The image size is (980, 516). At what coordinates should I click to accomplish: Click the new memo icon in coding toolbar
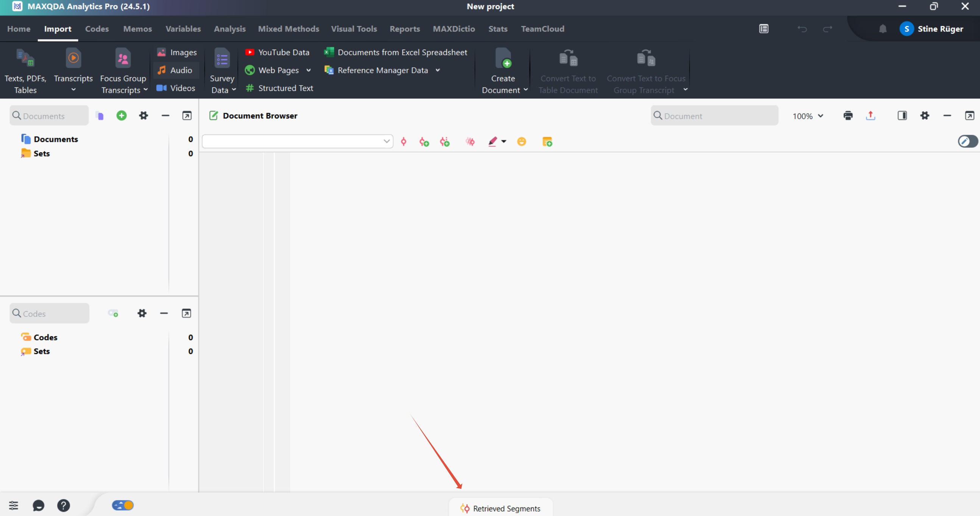click(547, 142)
